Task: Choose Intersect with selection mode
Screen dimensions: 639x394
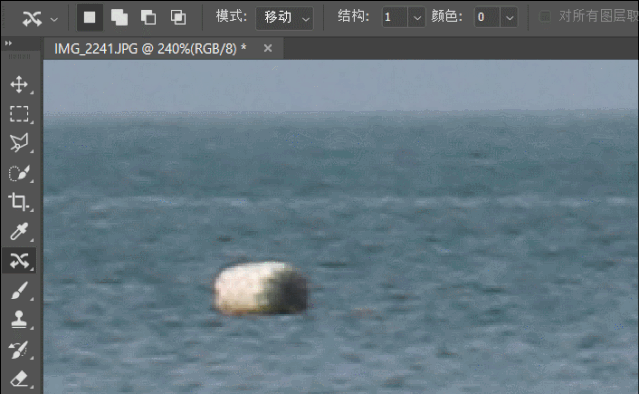Action: click(x=178, y=18)
